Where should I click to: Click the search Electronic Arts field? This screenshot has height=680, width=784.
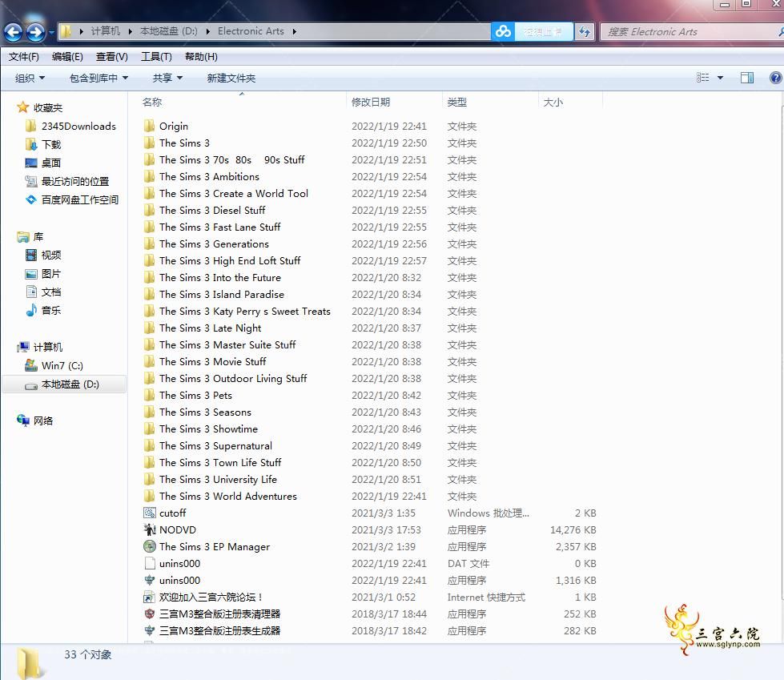691,31
